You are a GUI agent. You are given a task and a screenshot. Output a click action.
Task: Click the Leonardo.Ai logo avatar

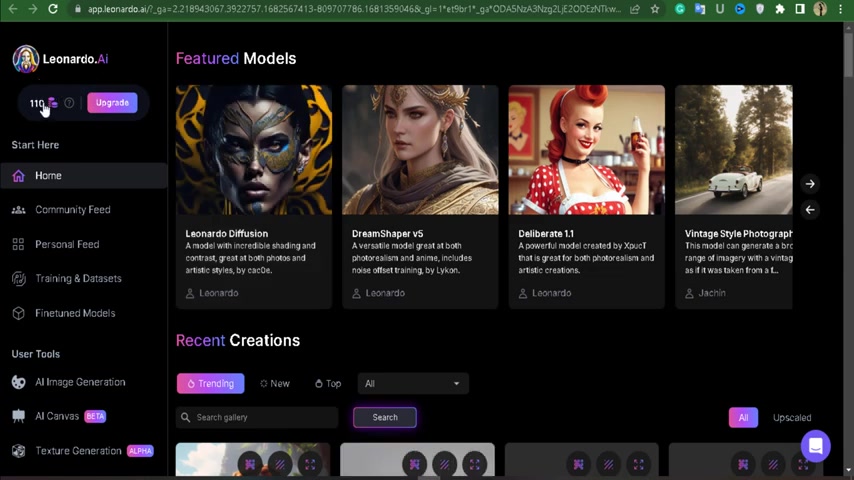[x=26, y=59]
